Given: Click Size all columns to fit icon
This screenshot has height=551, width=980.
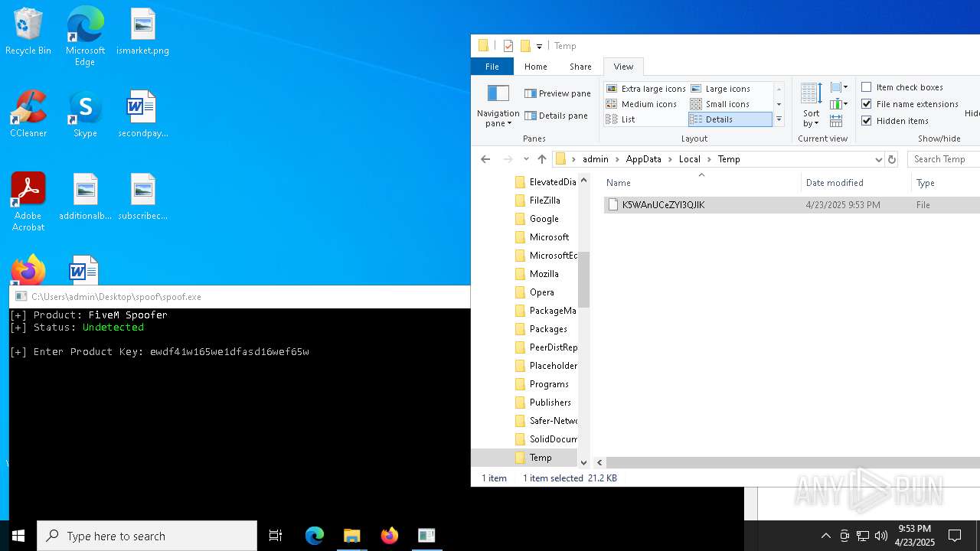Looking at the screenshot, I should coord(836,121).
